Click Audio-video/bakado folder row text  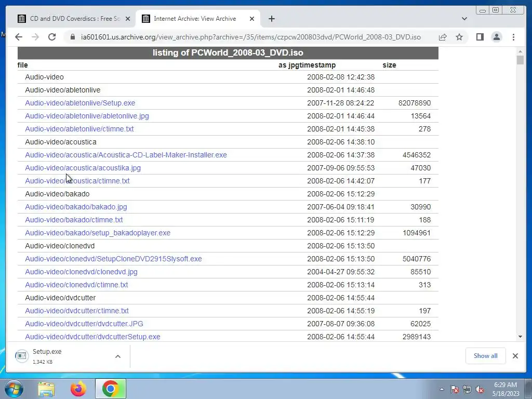tap(57, 194)
